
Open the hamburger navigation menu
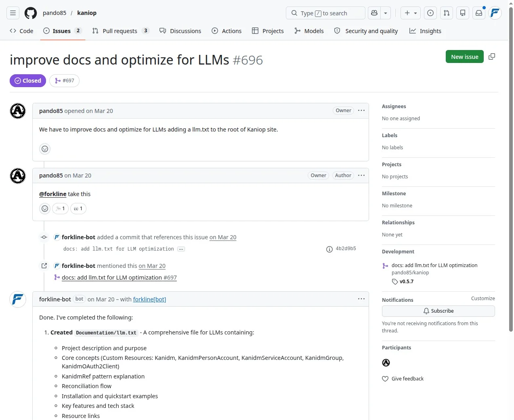coord(13,13)
